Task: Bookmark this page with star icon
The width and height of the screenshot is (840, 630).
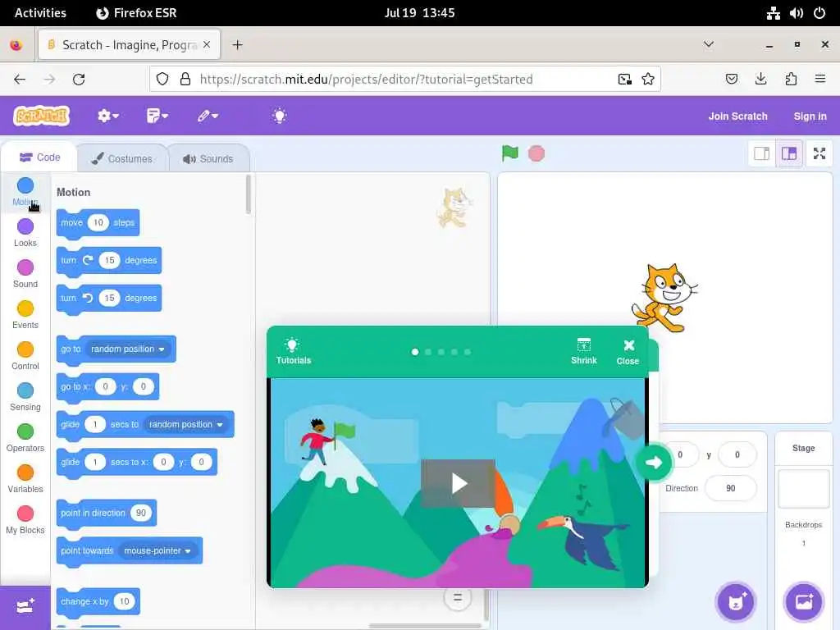Action: [x=648, y=80]
